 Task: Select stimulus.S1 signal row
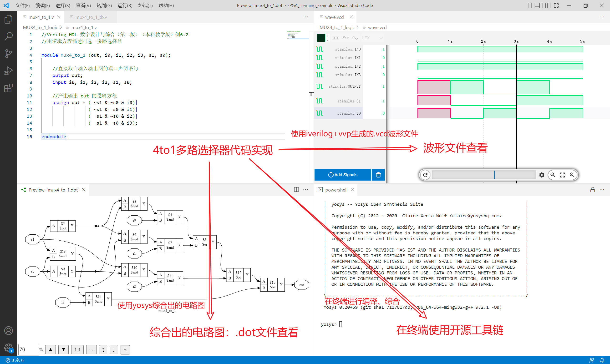[350, 101]
